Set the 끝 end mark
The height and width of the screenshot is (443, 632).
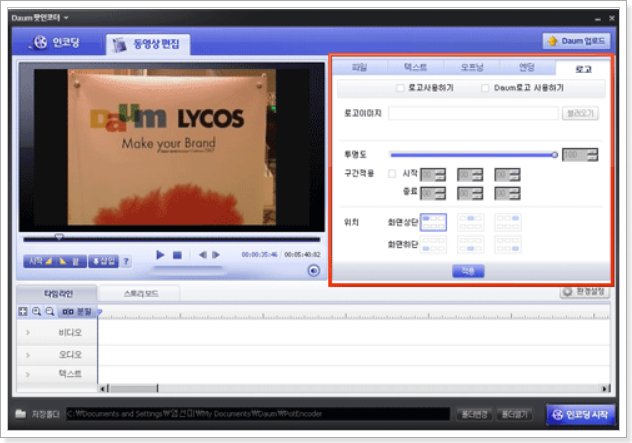point(70,261)
